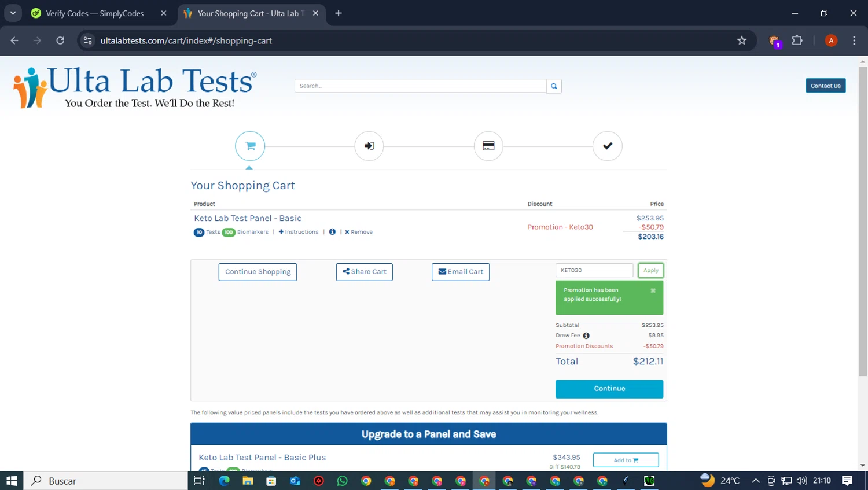Click the Promotion - Keto30 discount text
The height and width of the screenshot is (490, 868).
click(x=560, y=227)
